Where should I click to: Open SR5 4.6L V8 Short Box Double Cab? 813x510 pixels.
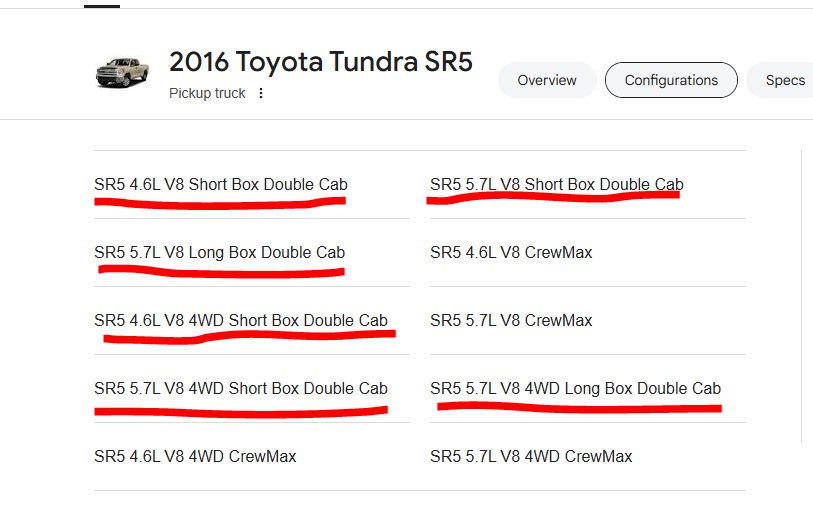click(221, 185)
